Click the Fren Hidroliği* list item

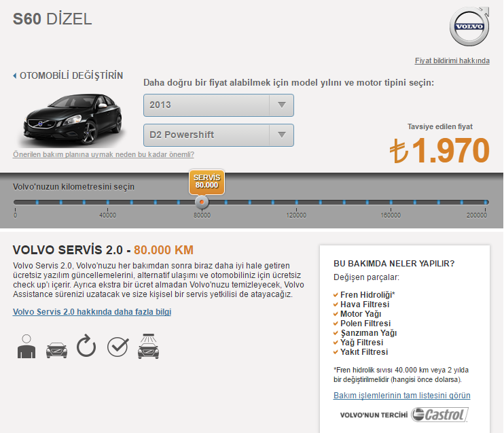[x=367, y=295]
